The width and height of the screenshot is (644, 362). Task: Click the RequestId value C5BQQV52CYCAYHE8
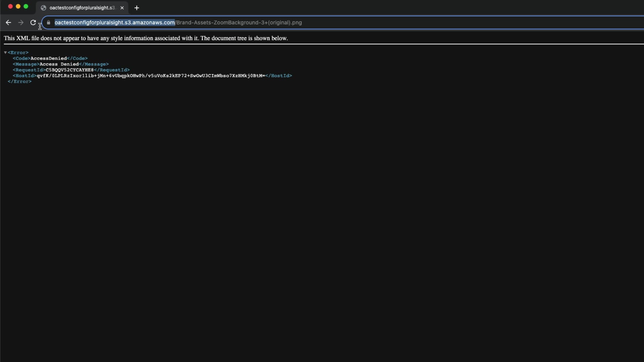coord(69,70)
